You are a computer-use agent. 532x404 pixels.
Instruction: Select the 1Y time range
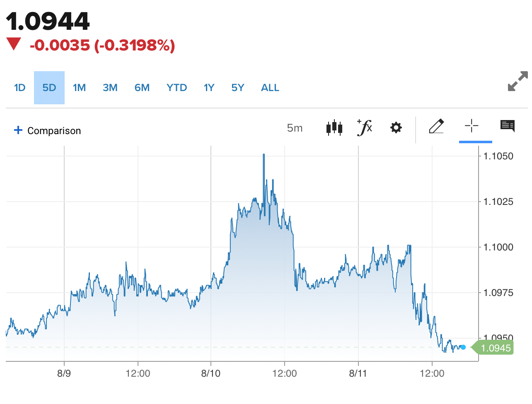click(x=209, y=88)
